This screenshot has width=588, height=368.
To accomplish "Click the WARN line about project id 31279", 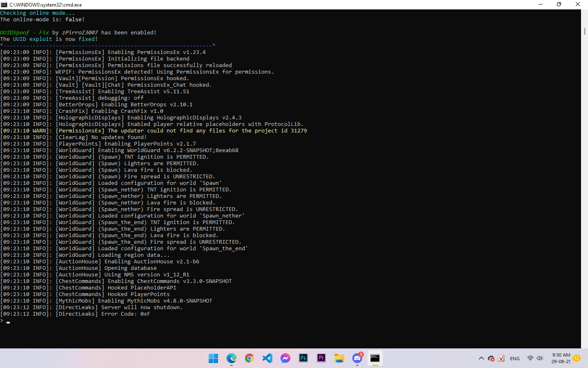I will (154, 131).
